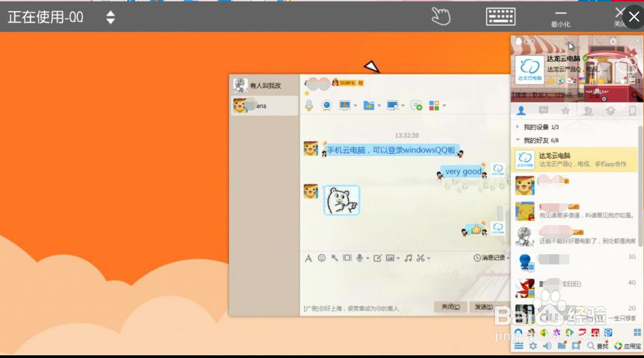Open dropdown arrow beside picture icon
The image size is (644, 358).
click(x=399, y=258)
